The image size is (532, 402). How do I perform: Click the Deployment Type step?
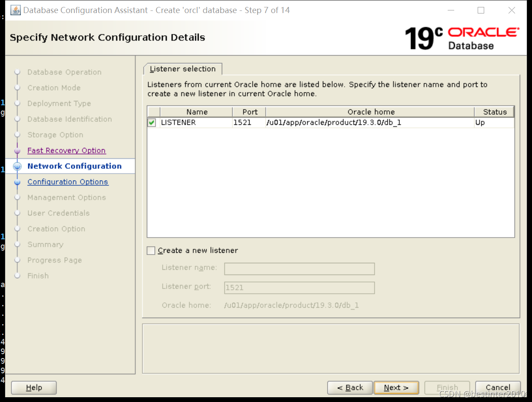click(x=59, y=104)
